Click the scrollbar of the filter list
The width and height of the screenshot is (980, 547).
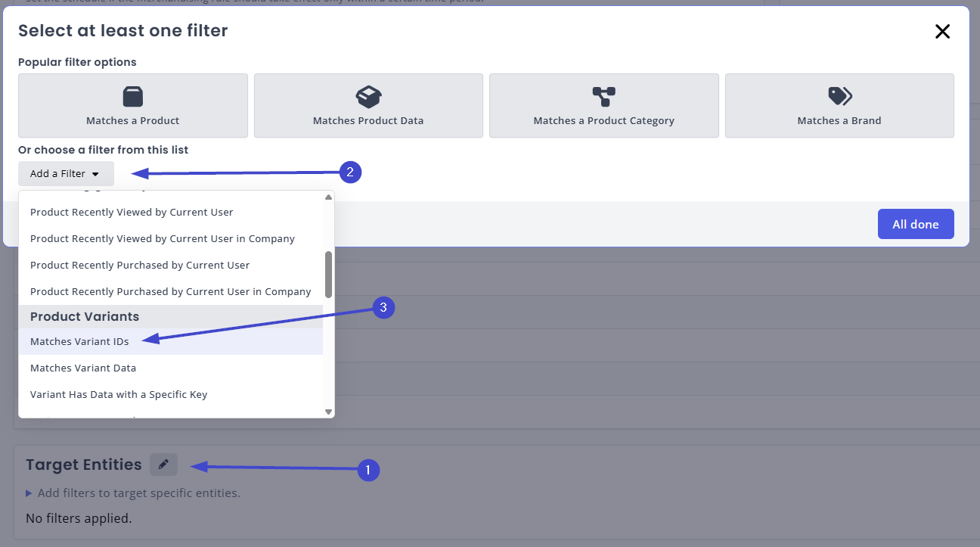(327, 272)
